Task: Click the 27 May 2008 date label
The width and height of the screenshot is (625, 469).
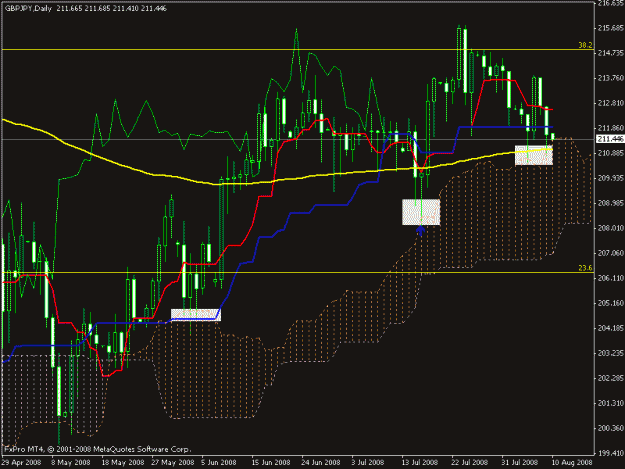Action: pos(173,463)
